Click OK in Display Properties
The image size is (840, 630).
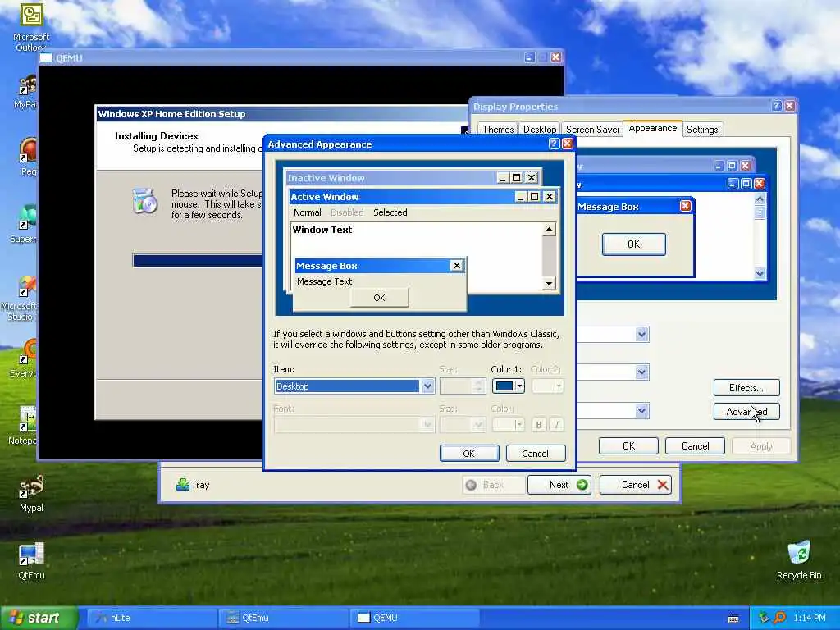tap(628, 445)
